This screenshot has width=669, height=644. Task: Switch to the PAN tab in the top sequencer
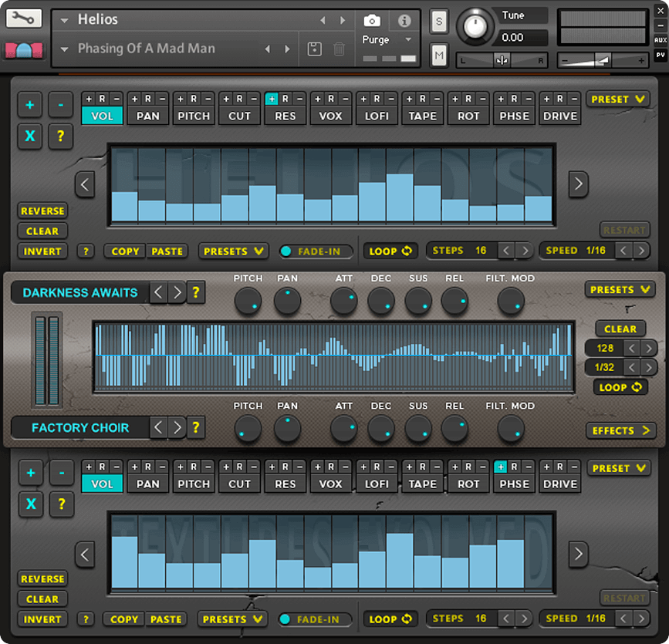147,116
